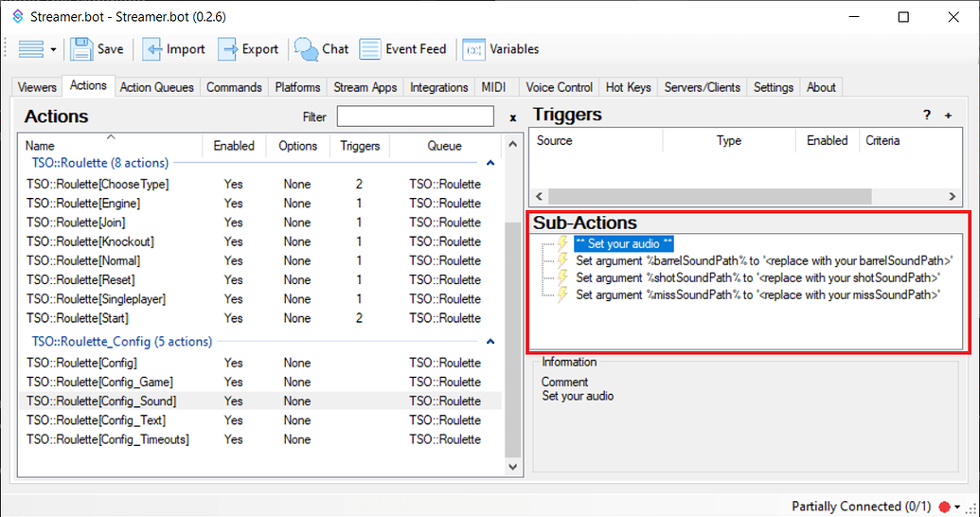Switch to the Viewers tab
This screenshot has width=980, height=517.
pyautogui.click(x=38, y=87)
